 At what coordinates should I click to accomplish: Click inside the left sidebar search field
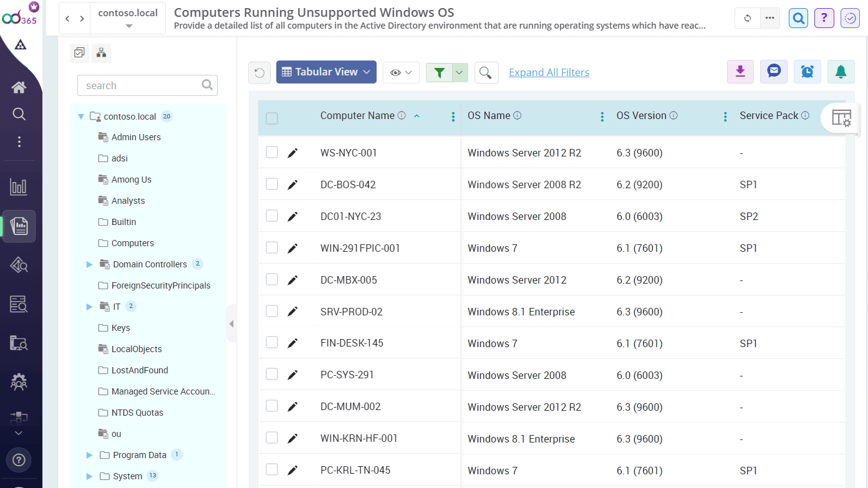(141, 85)
